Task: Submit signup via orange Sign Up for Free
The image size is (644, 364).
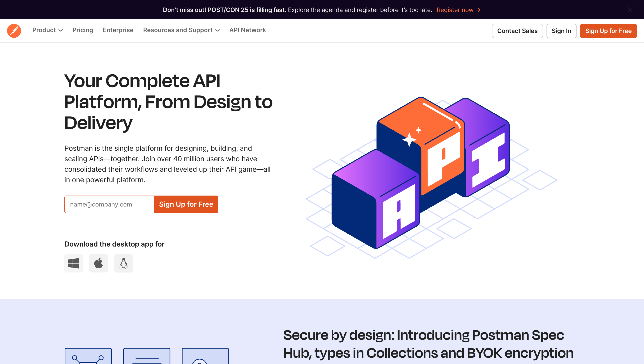Action: tap(186, 204)
